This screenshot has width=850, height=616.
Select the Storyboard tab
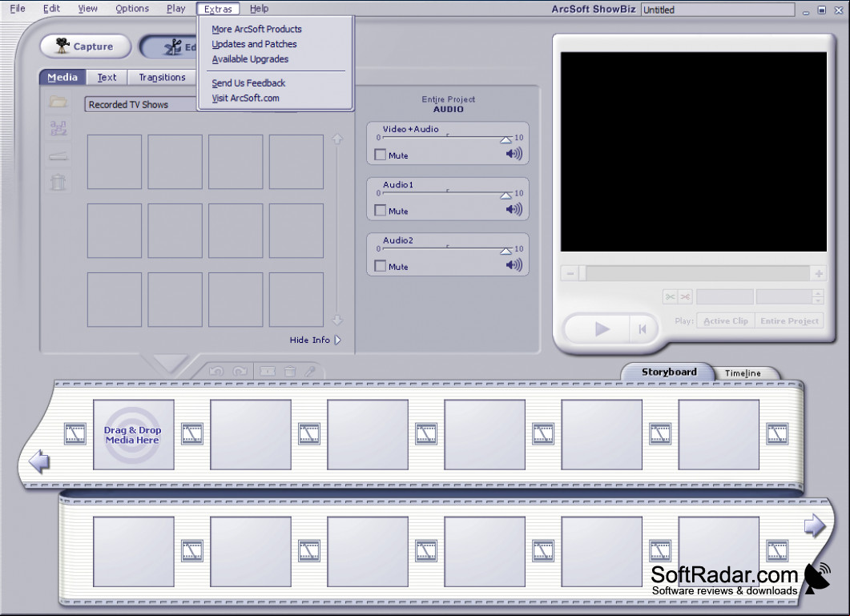click(x=669, y=372)
